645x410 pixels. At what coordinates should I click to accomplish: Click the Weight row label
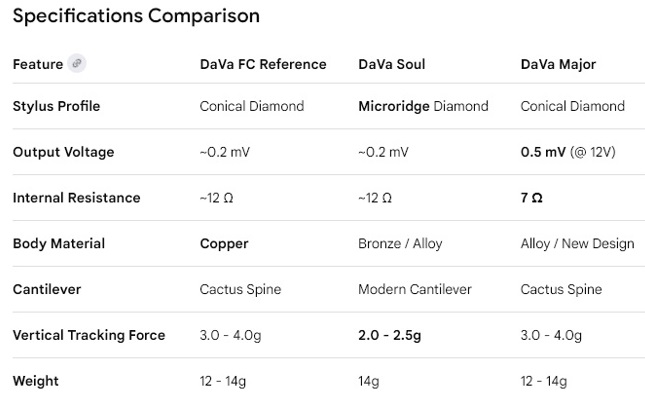pyautogui.click(x=36, y=381)
